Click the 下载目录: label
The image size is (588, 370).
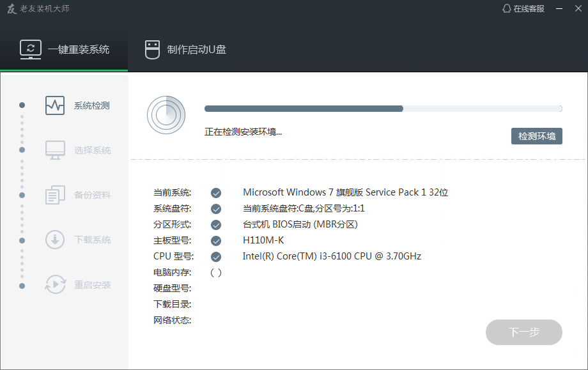pyautogui.click(x=172, y=304)
